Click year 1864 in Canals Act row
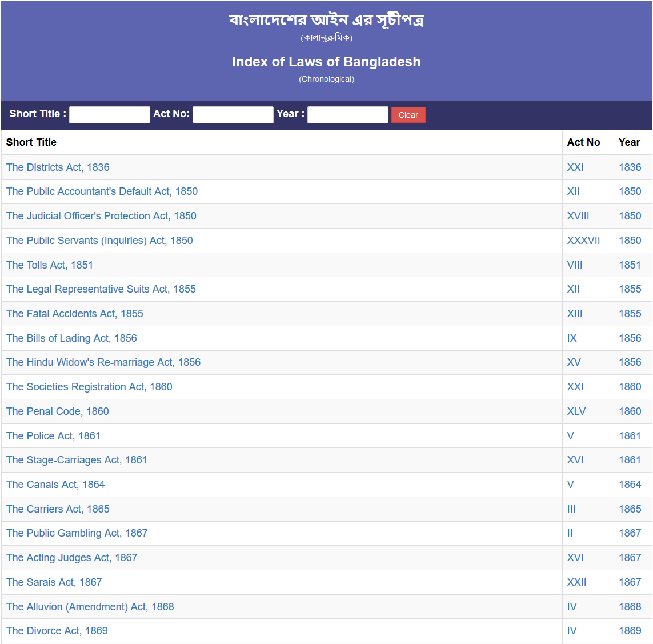653x644 pixels. tap(630, 485)
